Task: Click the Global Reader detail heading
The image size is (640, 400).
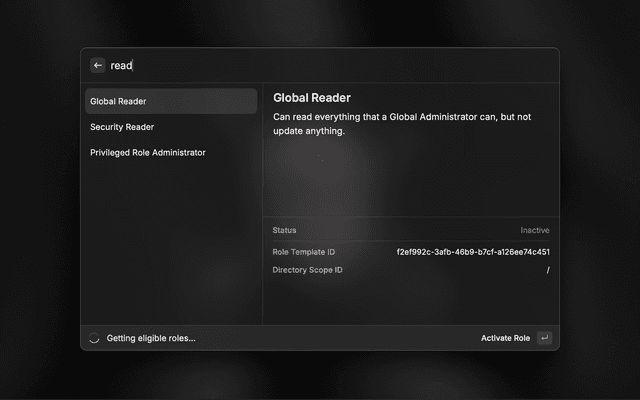Action: pos(311,98)
